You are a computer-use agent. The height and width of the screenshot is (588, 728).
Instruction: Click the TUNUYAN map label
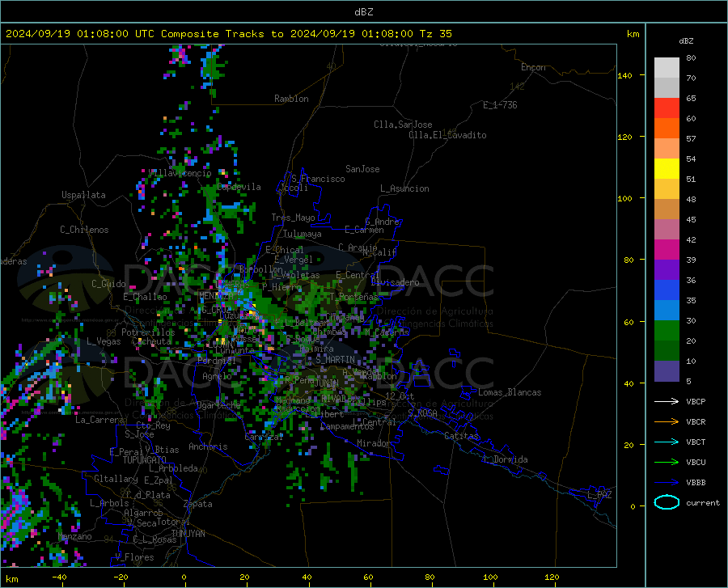pos(188,534)
